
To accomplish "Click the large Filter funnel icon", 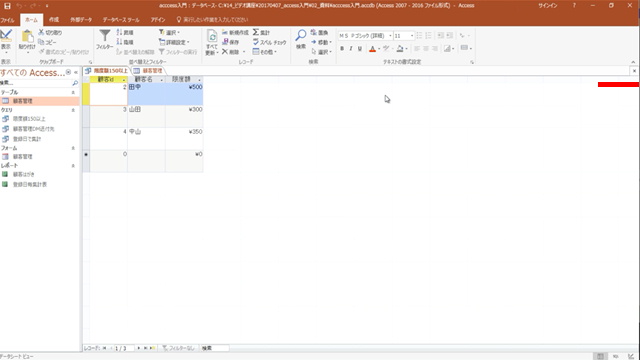I will pos(104,36).
